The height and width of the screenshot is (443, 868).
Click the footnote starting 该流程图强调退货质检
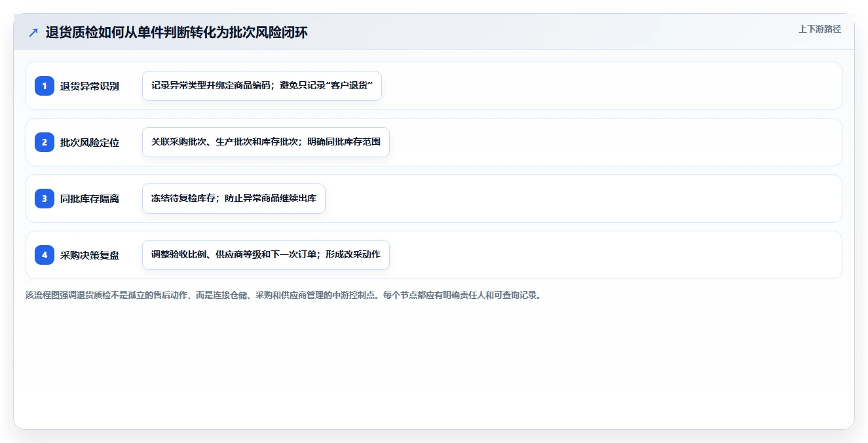pos(284,295)
